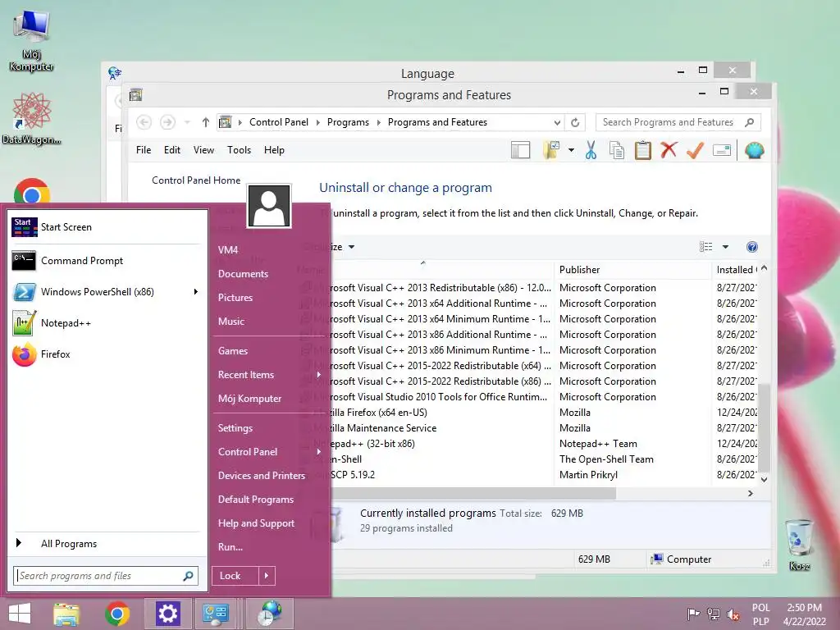Click the blue Help question mark icon
The image size is (840, 630).
coord(752,247)
